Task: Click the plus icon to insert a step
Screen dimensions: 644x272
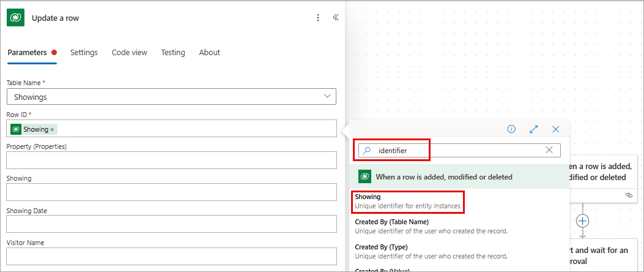Action: point(582,221)
